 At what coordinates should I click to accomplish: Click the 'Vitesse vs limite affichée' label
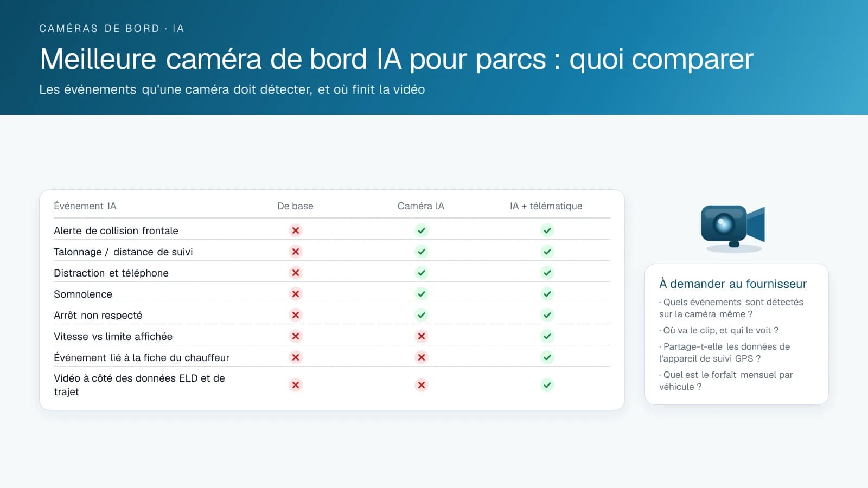(113, 336)
